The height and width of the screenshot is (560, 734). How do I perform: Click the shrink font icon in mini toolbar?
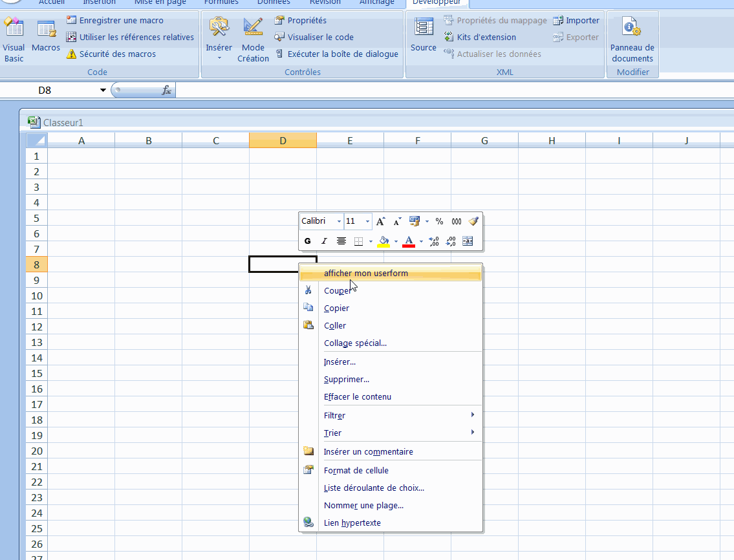click(397, 221)
